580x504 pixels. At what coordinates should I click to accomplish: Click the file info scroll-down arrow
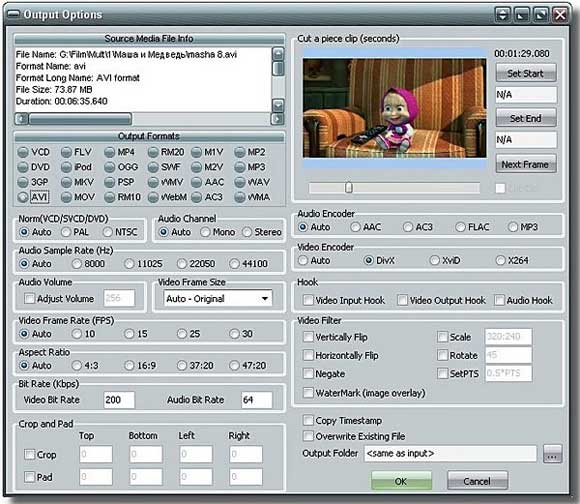pyautogui.click(x=278, y=105)
